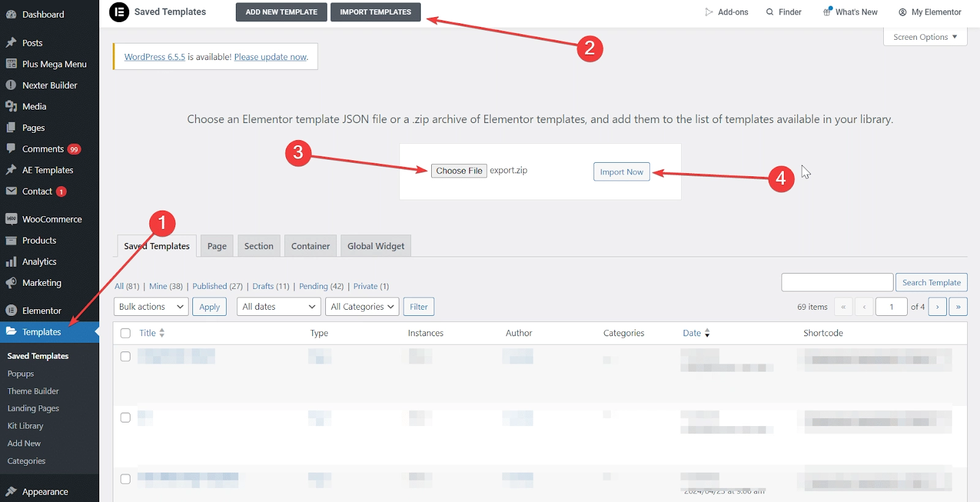The height and width of the screenshot is (502, 980).
Task: Switch to the Section tab
Action: point(258,246)
